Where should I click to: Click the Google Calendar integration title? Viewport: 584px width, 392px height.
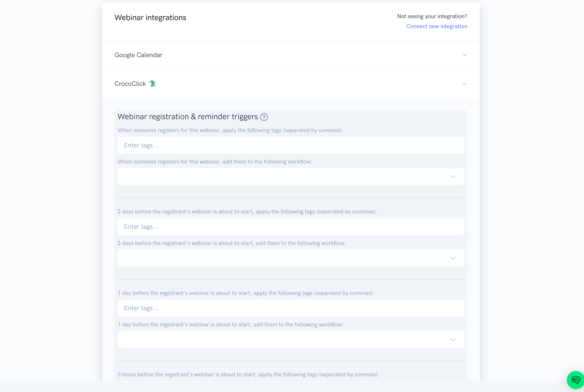pyautogui.click(x=138, y=55)
